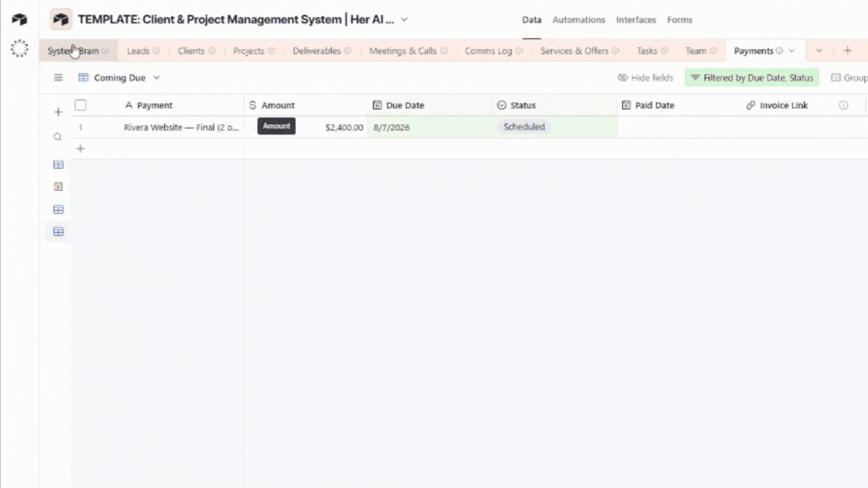The width and height of the screenshot is (868, 488).
Task: Select the 8/7/2026 due date cell
Action: coord(430,127)
